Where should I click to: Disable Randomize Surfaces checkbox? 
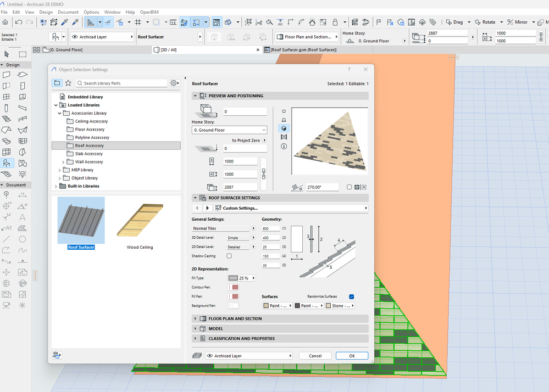352,296
